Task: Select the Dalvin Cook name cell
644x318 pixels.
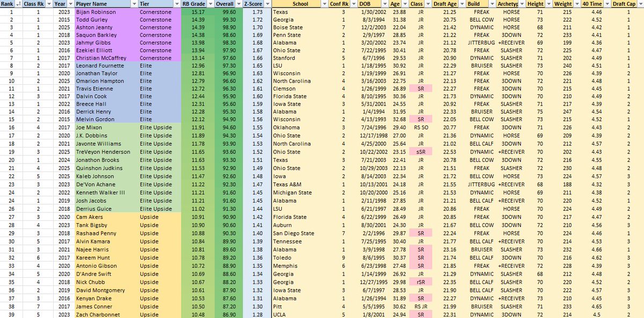Action: tap(106, 97)
